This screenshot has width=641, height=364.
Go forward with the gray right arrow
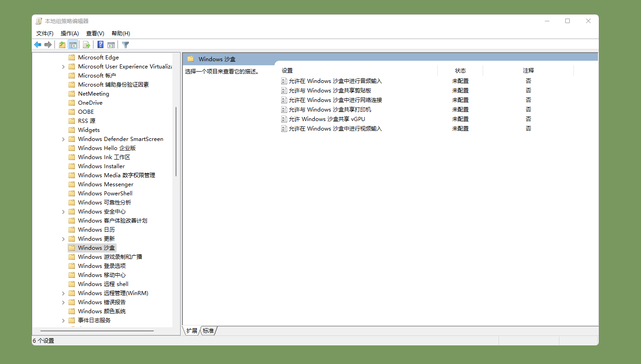pos(48,44)
